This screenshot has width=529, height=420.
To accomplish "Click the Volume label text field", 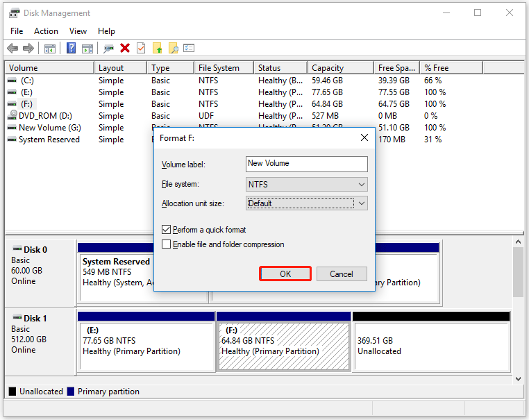I will tap(307, 164).
